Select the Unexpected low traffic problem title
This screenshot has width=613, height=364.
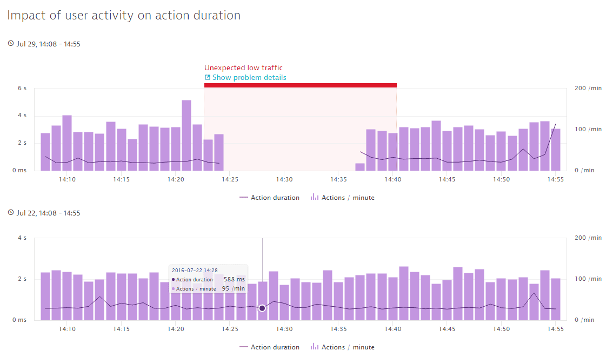tap(243, 68)
